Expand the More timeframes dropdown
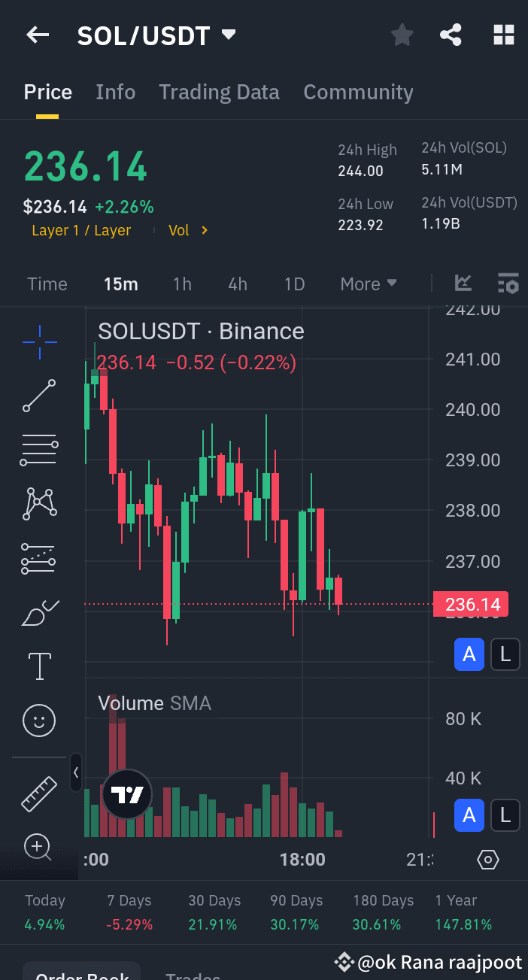Screen dimensions: 528x980 coord(369,284)
